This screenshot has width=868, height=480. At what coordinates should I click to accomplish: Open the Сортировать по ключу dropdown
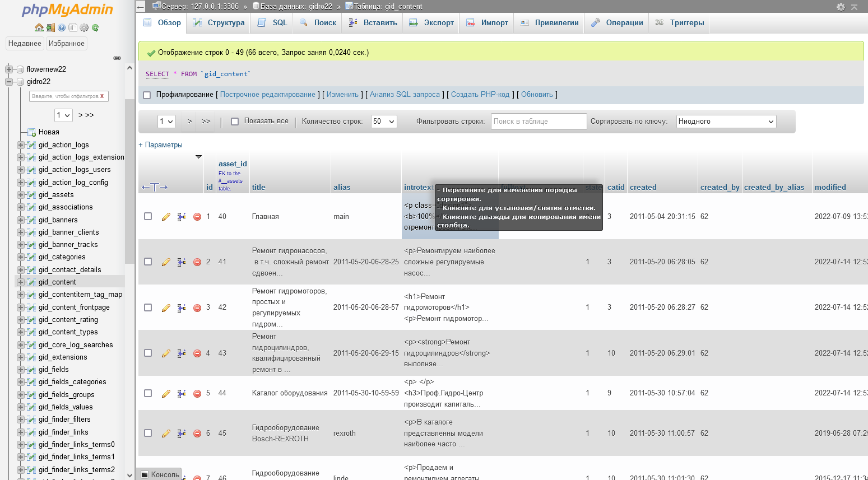pos(726,122)
